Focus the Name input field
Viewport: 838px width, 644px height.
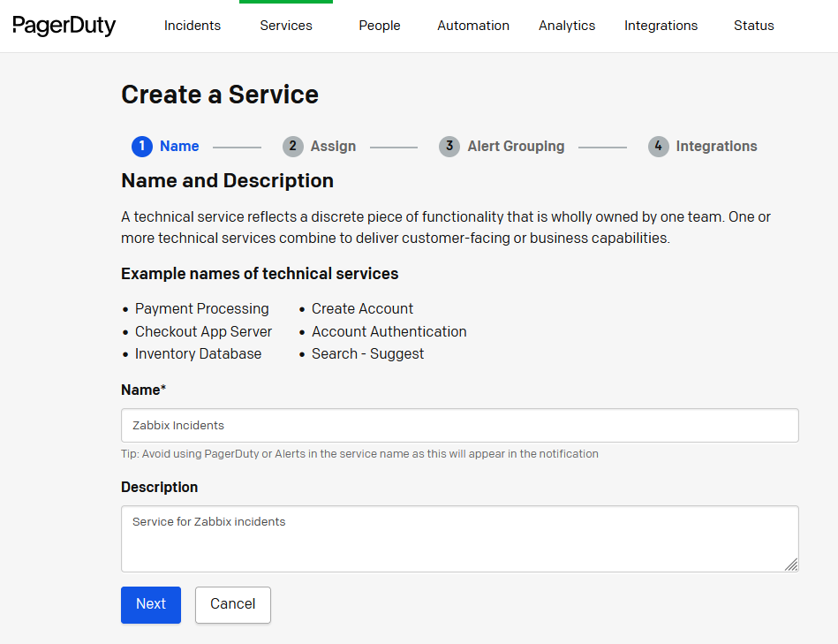459,425
